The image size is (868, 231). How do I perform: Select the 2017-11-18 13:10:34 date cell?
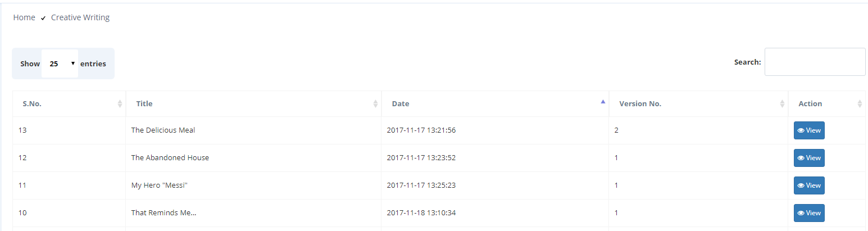(x=421, y=213)
